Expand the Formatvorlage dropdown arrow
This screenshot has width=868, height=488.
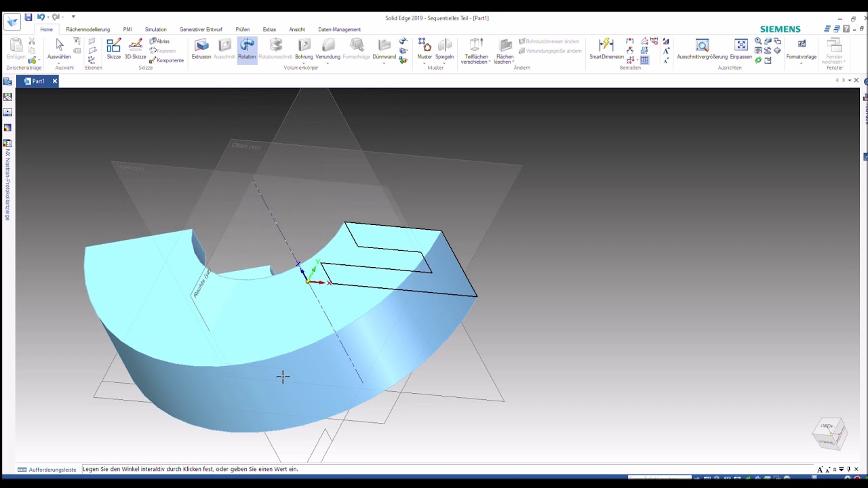801,62
